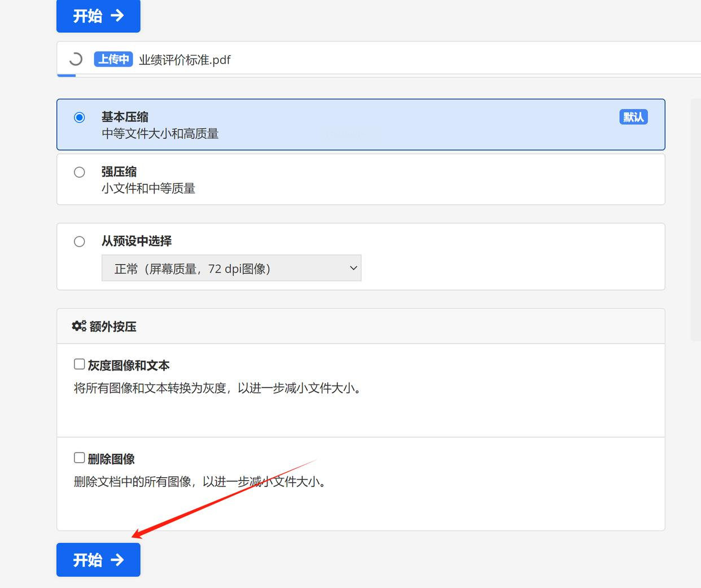Click the arrow icon in top 开始 button
The width and height of the screenshot is (701, 588).
[x=117, y=15]
